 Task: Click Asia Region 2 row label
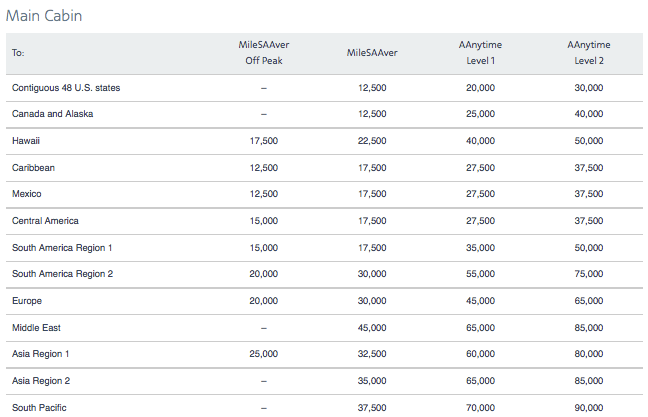click(x=41, y=381)
